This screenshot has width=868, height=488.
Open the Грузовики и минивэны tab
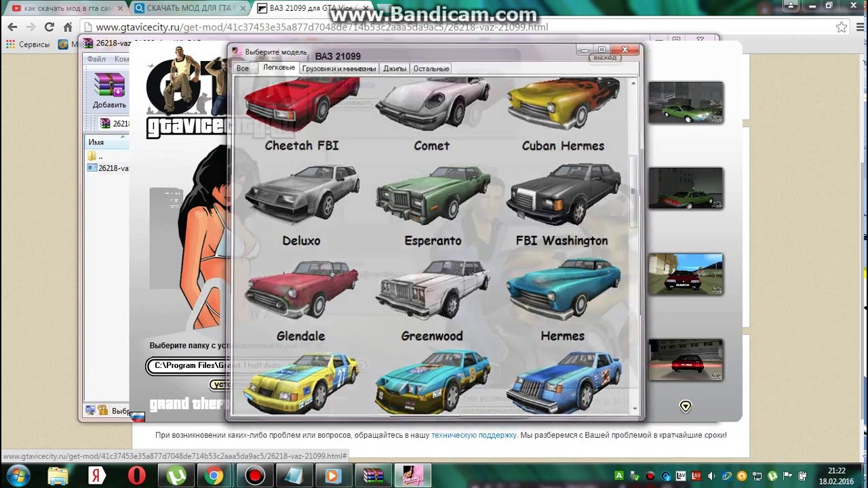click(339, 68)
